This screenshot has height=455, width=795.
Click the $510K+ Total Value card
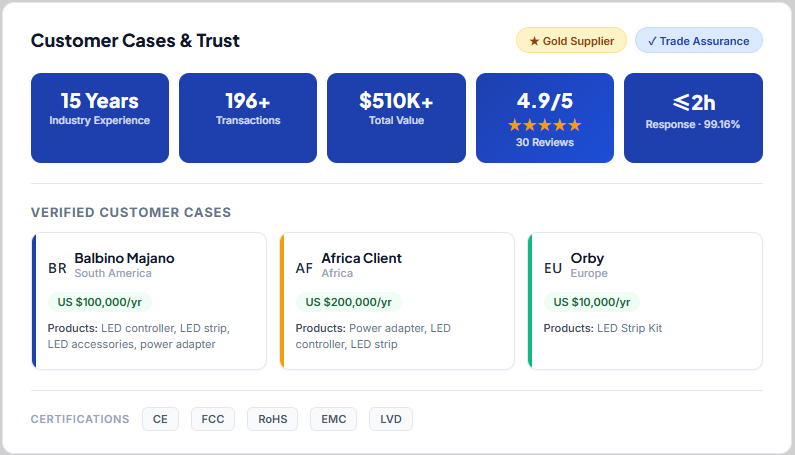pos(396,117)
